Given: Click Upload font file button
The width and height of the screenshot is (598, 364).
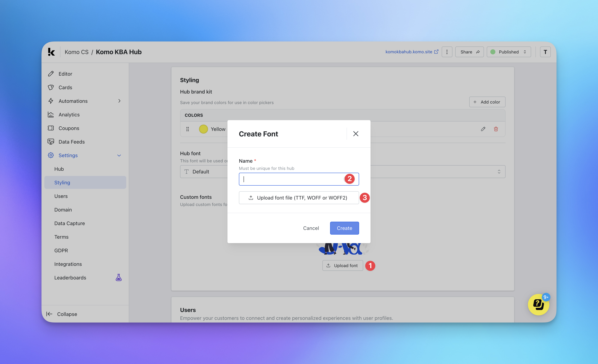Looking at the screenshot, I should click(x=298, y=198).
